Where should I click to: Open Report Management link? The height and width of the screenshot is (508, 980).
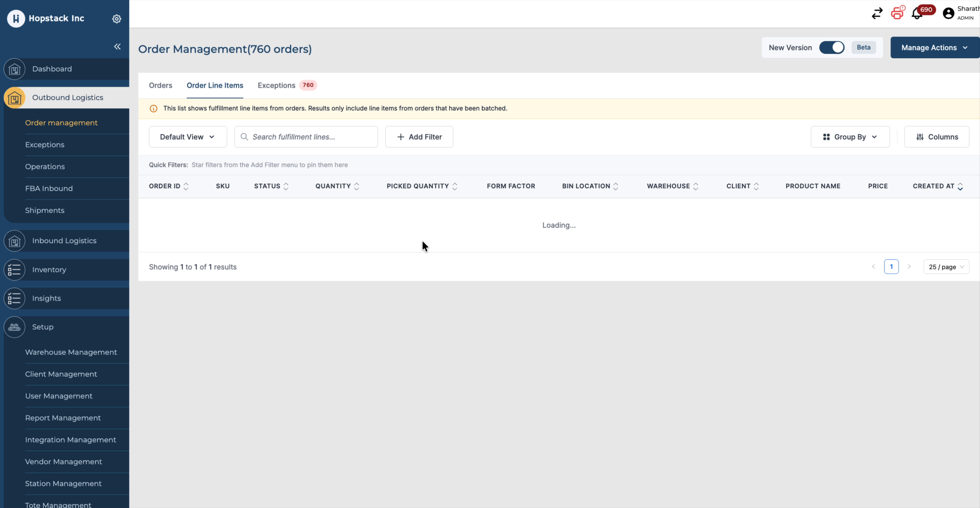click(x=63, y=418)
